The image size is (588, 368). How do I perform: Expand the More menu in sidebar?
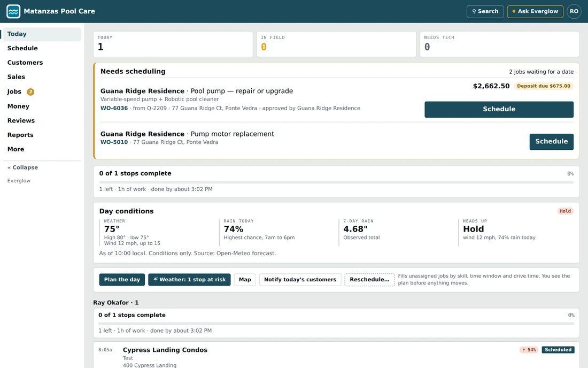point(16,149)
